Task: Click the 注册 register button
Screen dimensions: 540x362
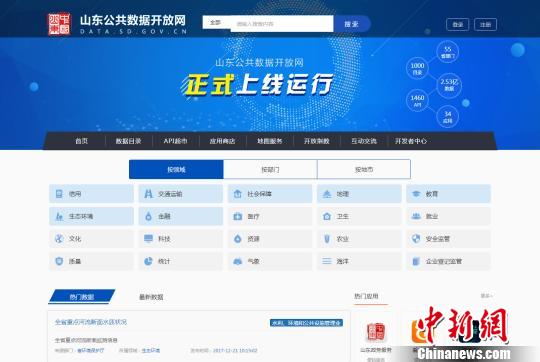Action: coord(486,24)
